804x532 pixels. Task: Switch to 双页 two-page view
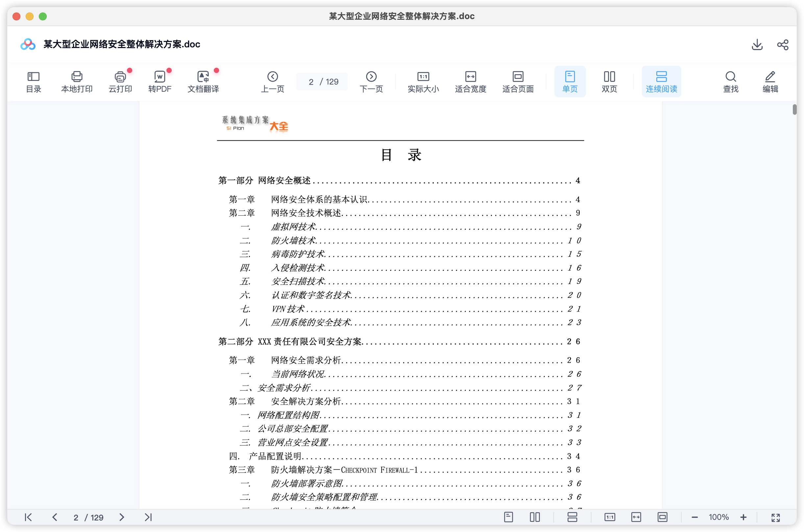click(x=609, y=82)
